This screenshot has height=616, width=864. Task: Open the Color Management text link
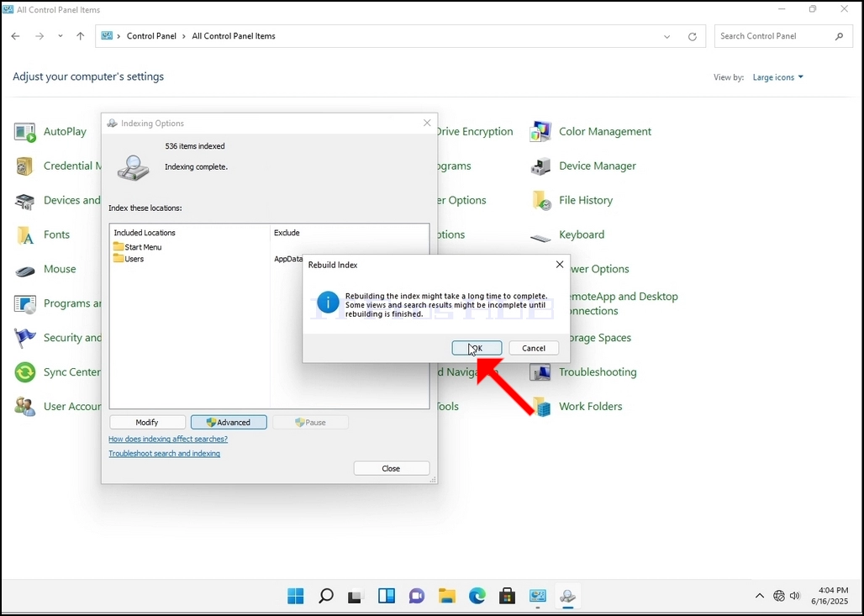coord(605,132)
